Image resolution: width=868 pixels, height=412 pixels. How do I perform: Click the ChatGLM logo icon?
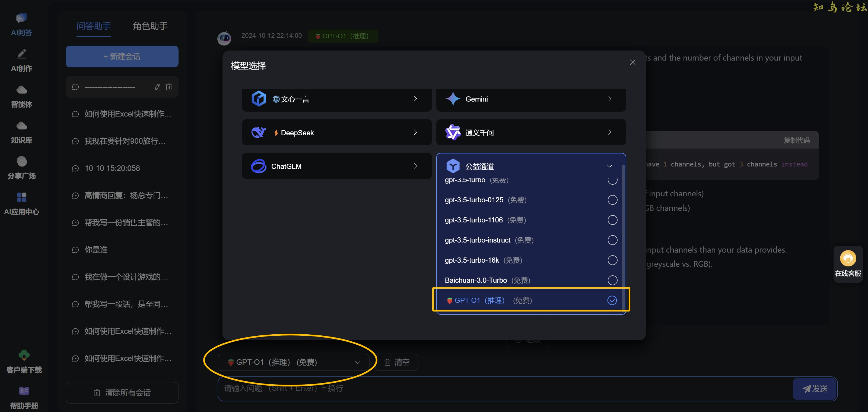(x=259, y=166)
